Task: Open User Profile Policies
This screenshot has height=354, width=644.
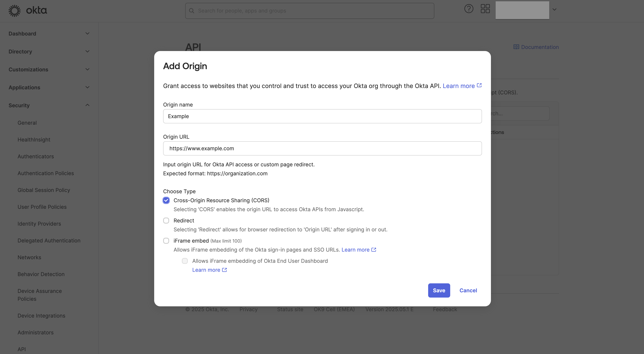Action: (x=42, y=207)
